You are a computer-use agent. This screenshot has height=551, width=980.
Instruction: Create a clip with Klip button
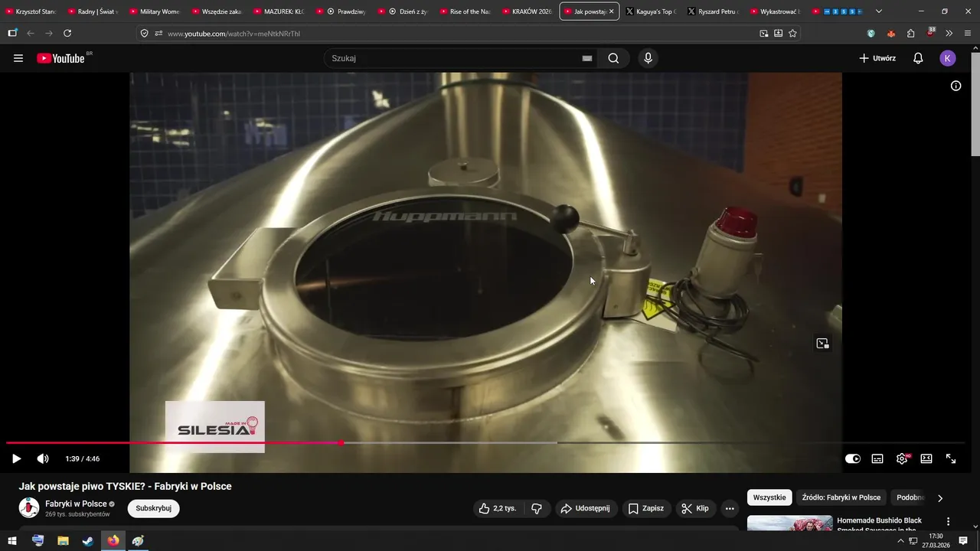tap(695, 508)
